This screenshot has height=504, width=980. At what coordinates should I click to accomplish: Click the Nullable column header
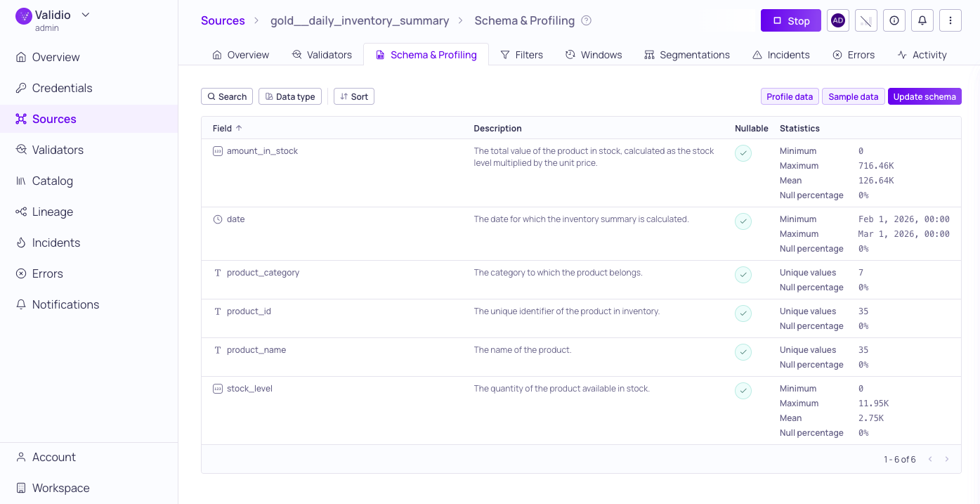coord(752,128)
